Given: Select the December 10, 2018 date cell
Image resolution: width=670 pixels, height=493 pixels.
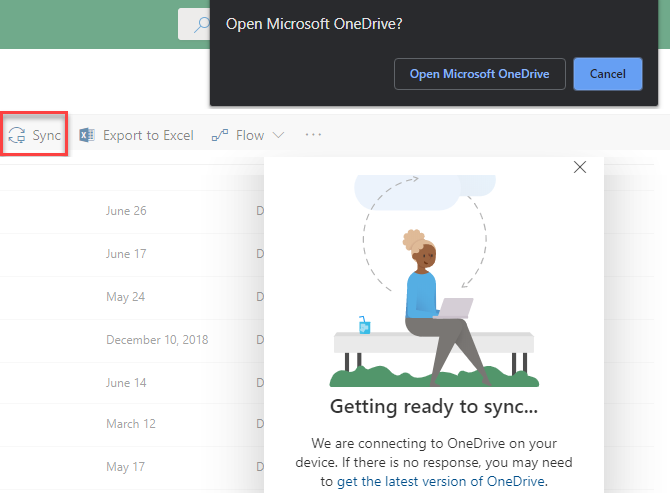Looking at the screenshot, I should point(157,340).
